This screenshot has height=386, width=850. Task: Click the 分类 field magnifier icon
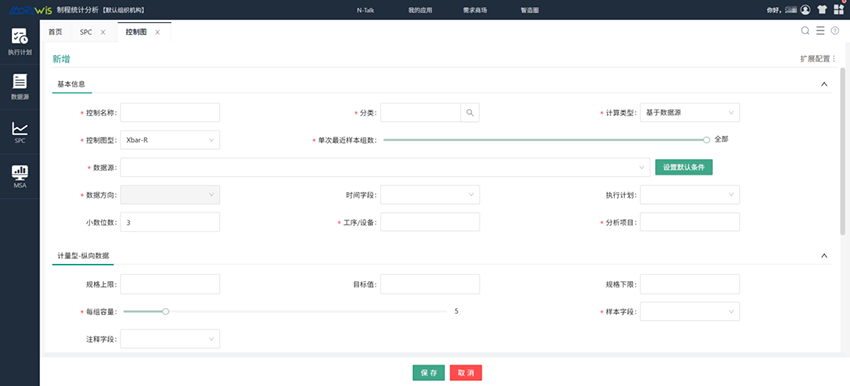470,113
